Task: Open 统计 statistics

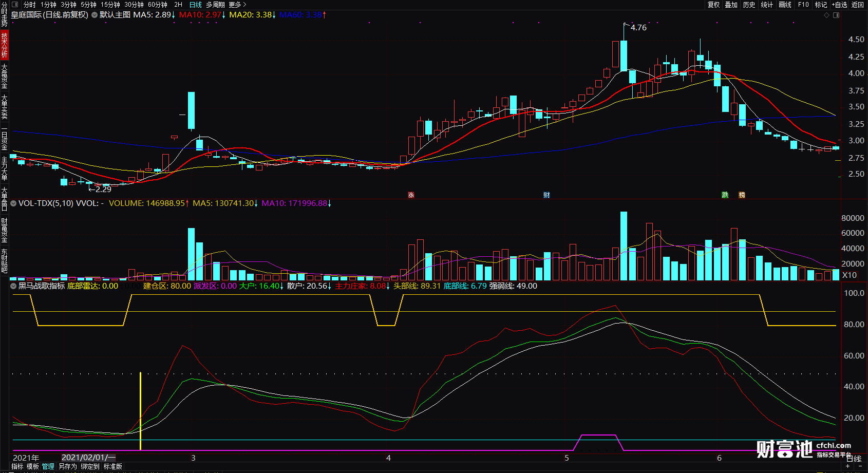Action: click(x=767, y=5)
